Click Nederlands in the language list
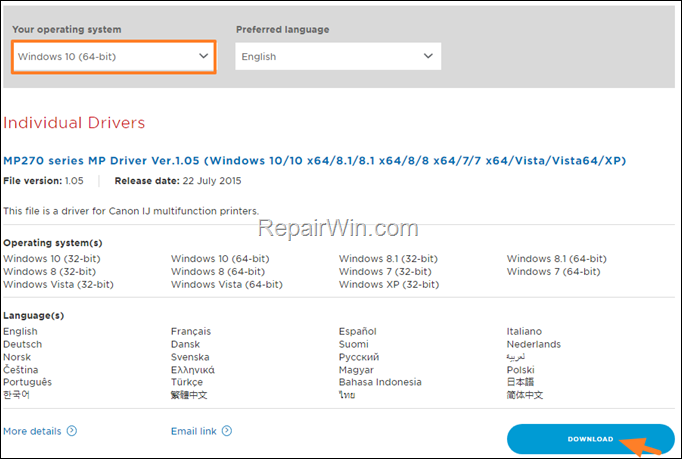This screenshot has height=459, width=682. pyautogui.click(x=534, y=344)
